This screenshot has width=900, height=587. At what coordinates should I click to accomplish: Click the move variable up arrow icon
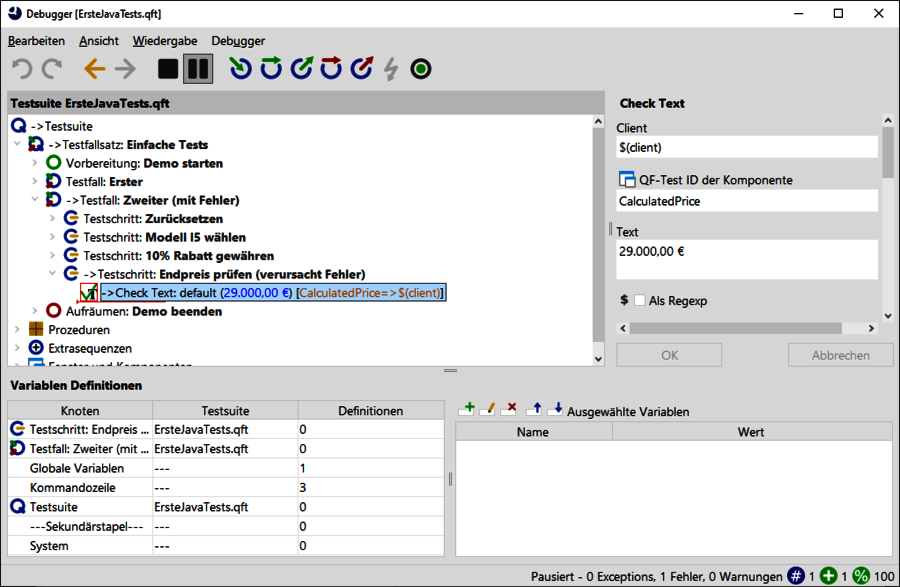click(534, 409)
